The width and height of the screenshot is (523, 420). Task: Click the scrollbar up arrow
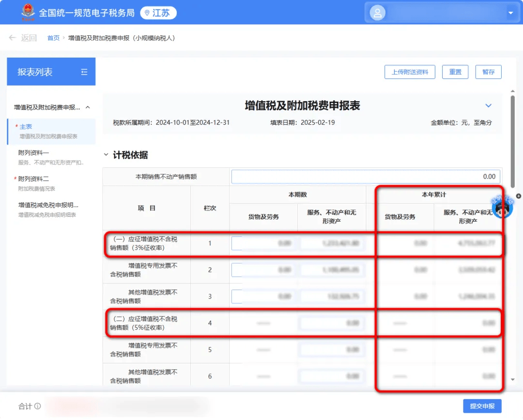pyautogui.click(x=513, y=91)
